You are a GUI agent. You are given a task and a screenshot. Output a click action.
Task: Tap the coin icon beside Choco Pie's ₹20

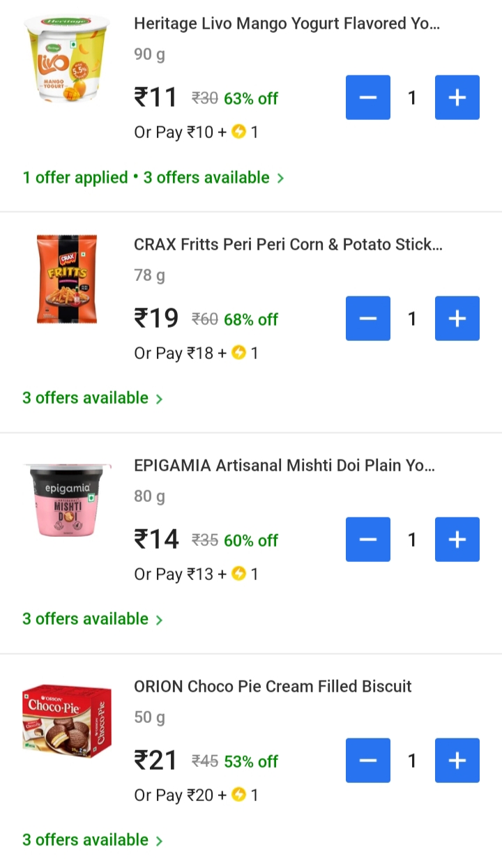(x=239, y=795)
